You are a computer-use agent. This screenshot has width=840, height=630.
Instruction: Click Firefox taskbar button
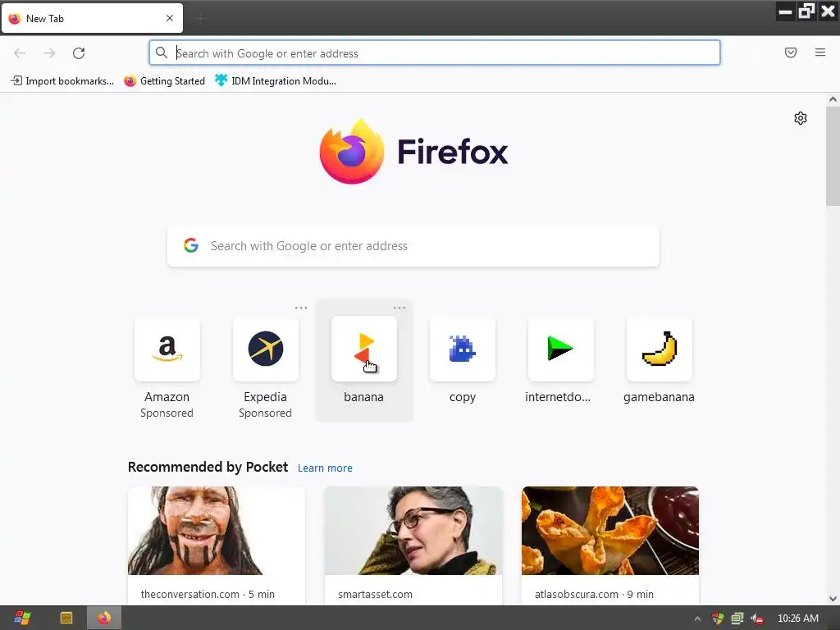[104, 619]
